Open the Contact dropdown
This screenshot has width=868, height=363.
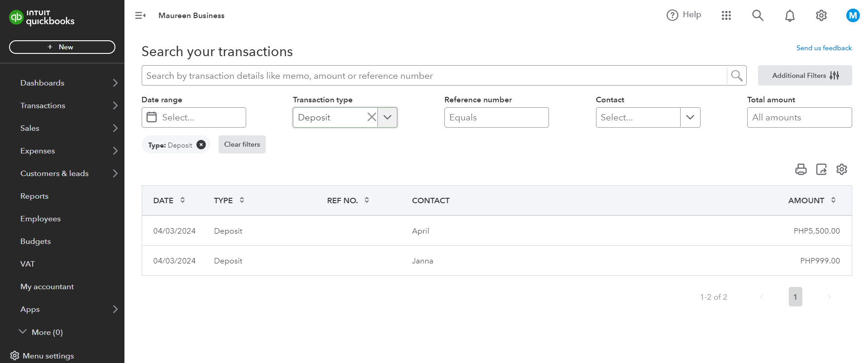[690, 118]
